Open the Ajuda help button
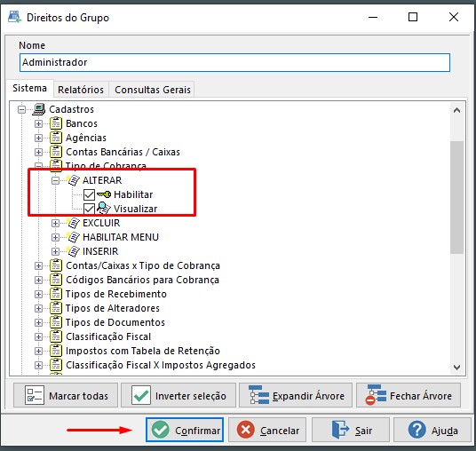Viewport: 476px width, 451px height. point(432,430)
